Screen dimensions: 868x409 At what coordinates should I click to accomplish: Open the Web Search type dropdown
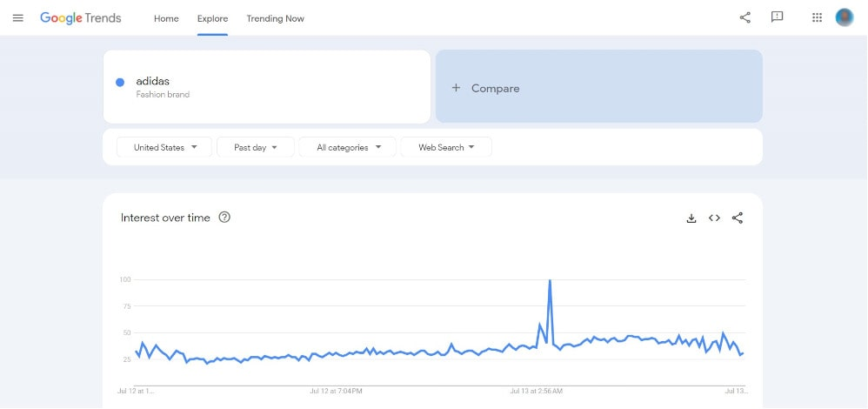[x=446, y=147]
